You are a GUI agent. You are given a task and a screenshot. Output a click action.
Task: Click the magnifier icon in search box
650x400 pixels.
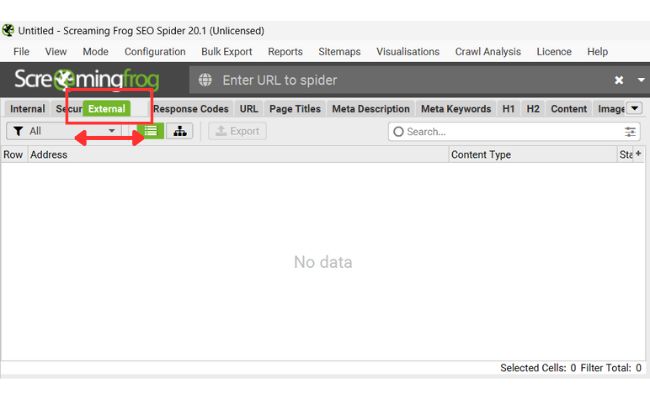398,132
